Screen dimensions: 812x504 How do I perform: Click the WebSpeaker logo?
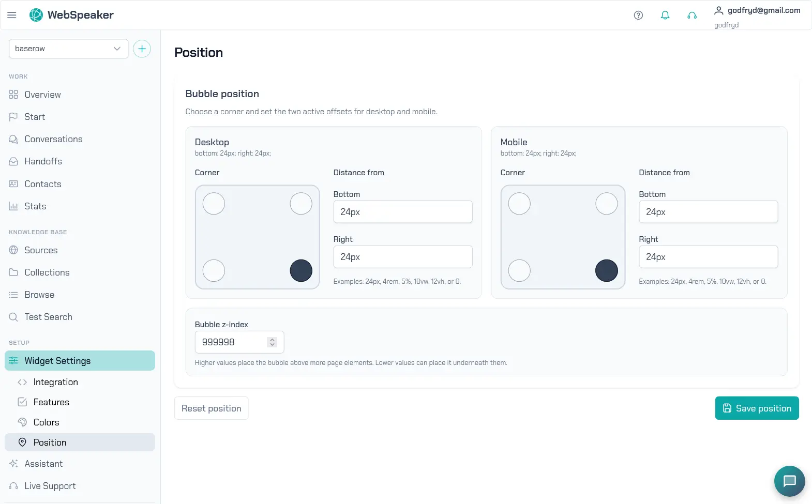(71, 15)
